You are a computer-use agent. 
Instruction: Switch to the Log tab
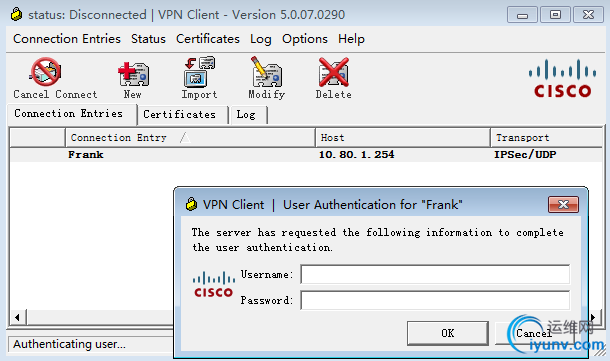click(249, 115)
